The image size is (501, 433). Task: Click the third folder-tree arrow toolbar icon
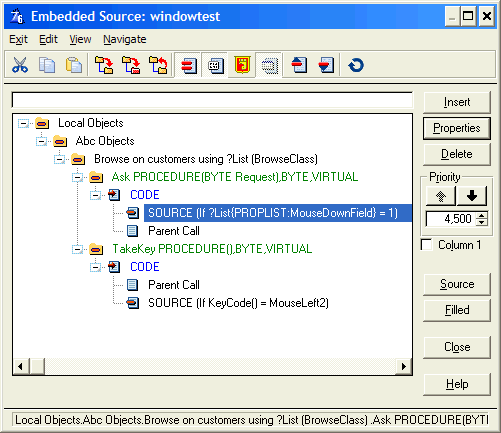tap(158, 65)
